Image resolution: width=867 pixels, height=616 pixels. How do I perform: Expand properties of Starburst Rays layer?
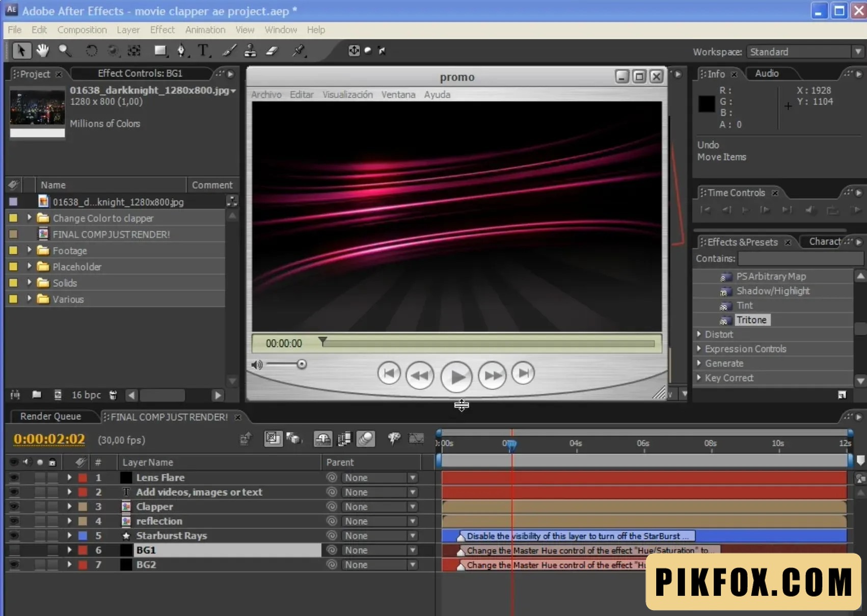pos(69,535)
